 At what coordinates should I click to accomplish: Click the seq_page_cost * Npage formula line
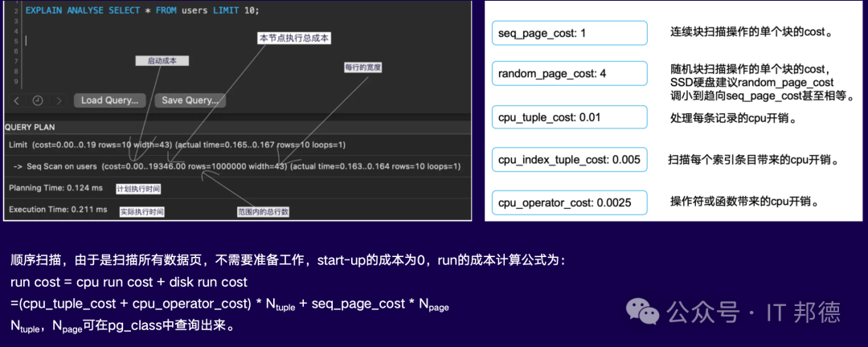229,304
